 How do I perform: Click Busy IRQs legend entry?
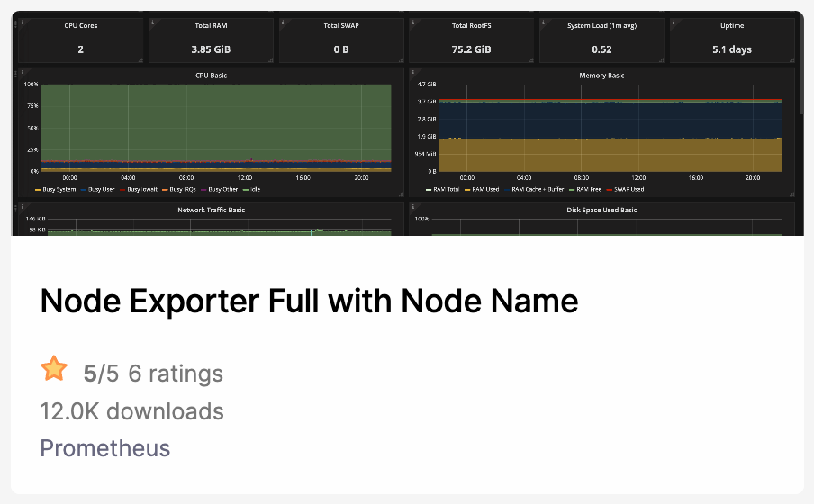(x=179, y=190)
